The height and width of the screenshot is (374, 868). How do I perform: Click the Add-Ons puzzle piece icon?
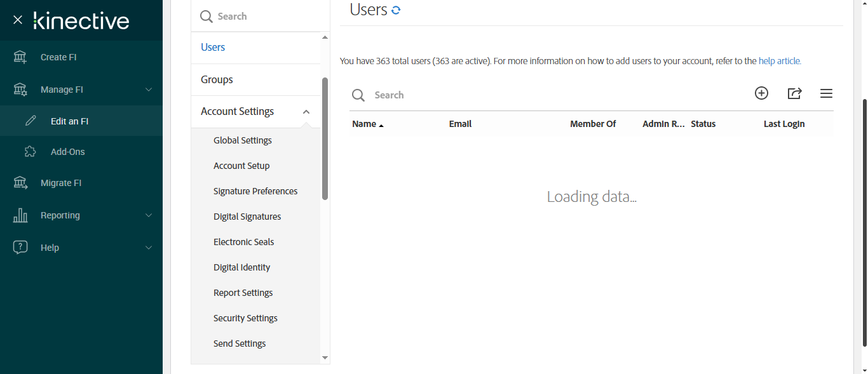tap(30, 152)
